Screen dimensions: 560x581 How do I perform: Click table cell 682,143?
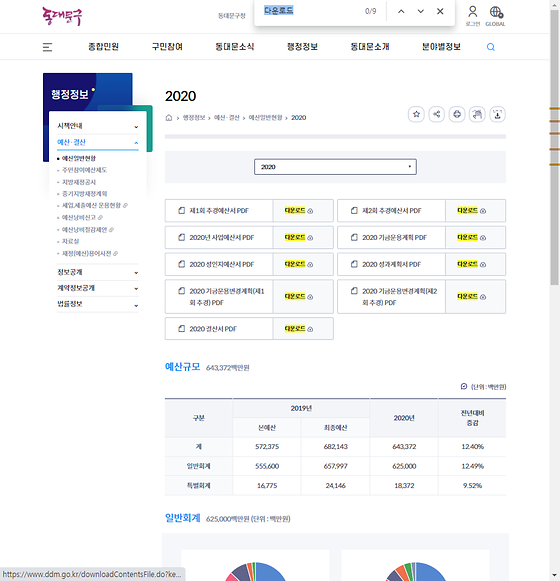tap(335, 447)
